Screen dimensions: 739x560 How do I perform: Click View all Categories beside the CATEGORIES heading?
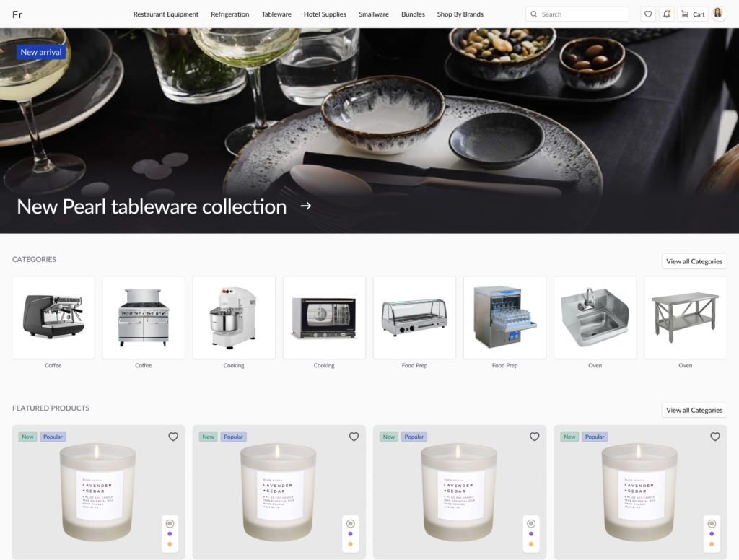[x=694, y=261]
